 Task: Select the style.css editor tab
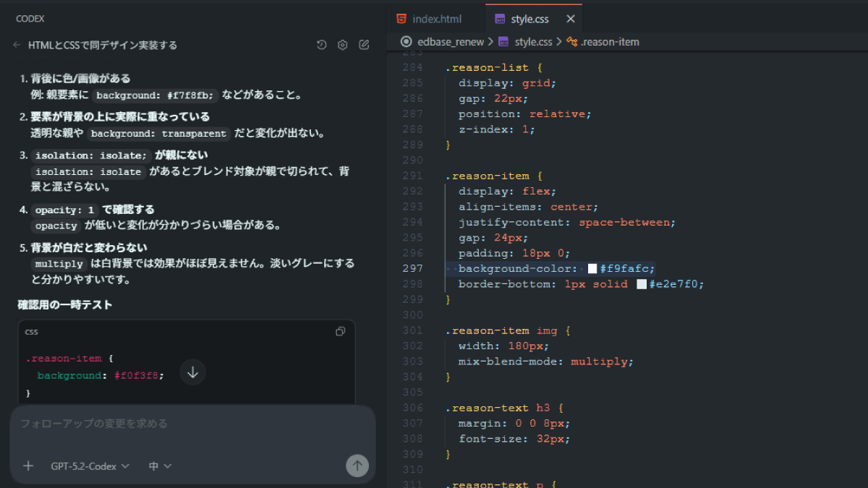(x=531, y=19)
